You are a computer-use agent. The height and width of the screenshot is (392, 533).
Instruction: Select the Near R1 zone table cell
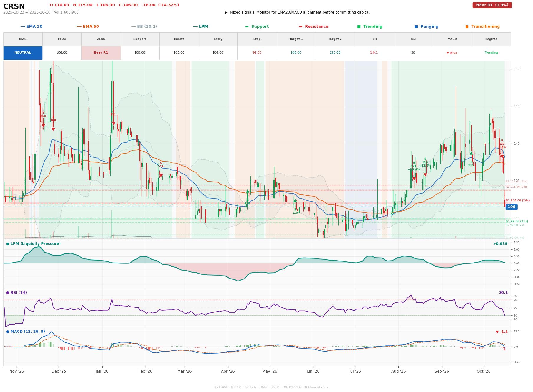[101, 53]
